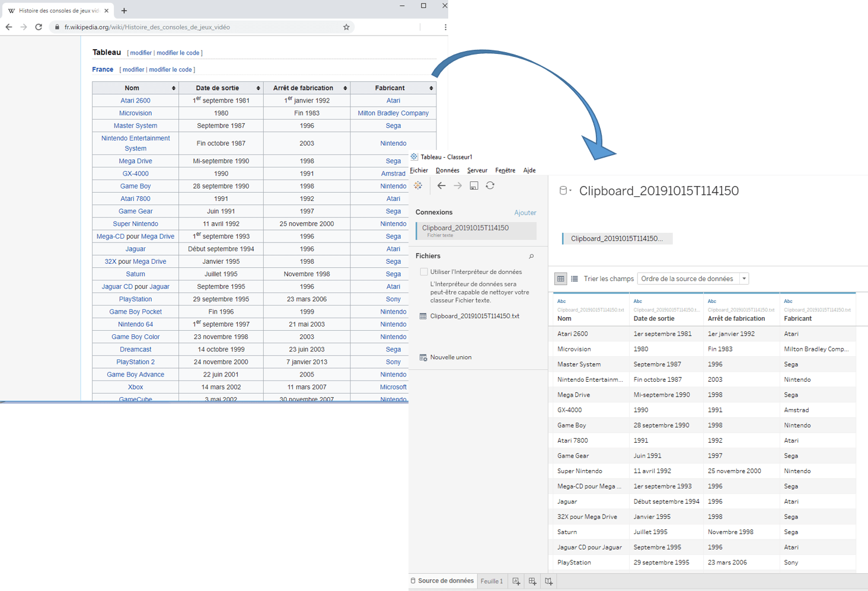Sort Wikipedia table by Fabricant column
The image size is (868, 591).
(x=431, y=88)
